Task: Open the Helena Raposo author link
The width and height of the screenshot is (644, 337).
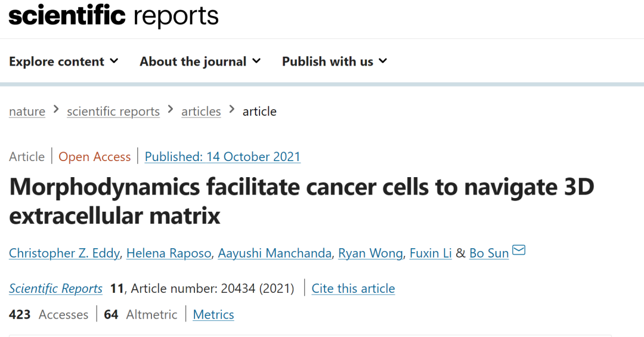Action: (x=169, y=253)
